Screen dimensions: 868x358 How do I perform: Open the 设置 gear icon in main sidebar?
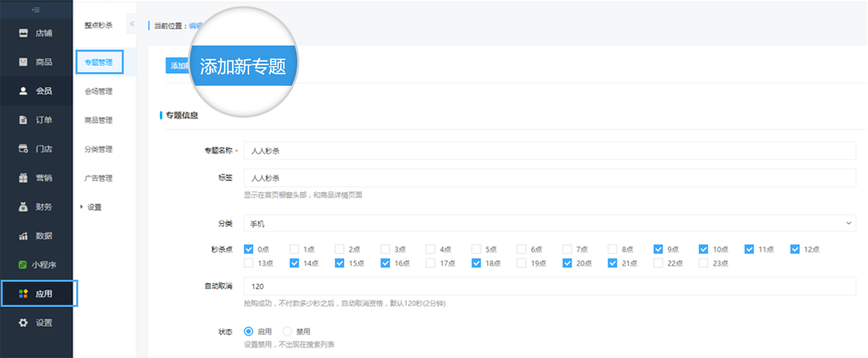(x=23, y=323)
